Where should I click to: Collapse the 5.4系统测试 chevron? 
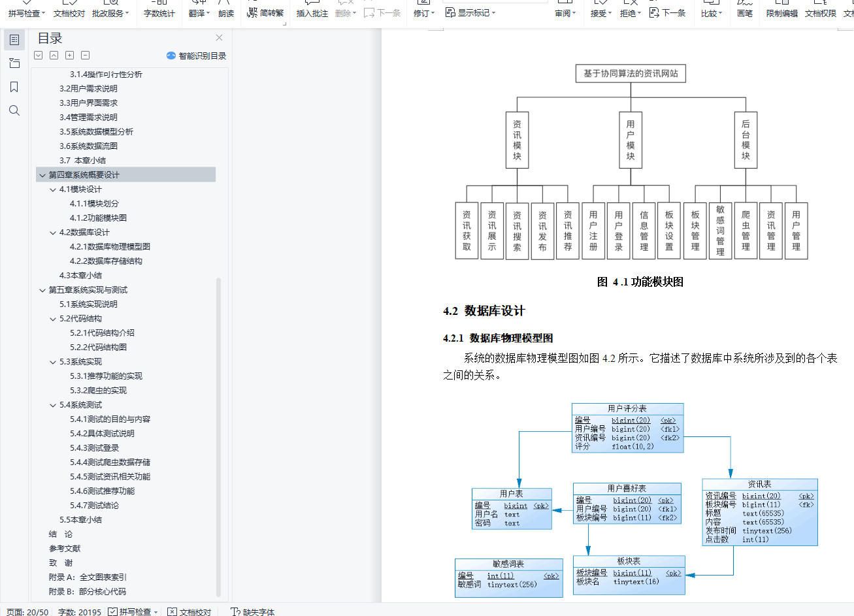[53, 405]
